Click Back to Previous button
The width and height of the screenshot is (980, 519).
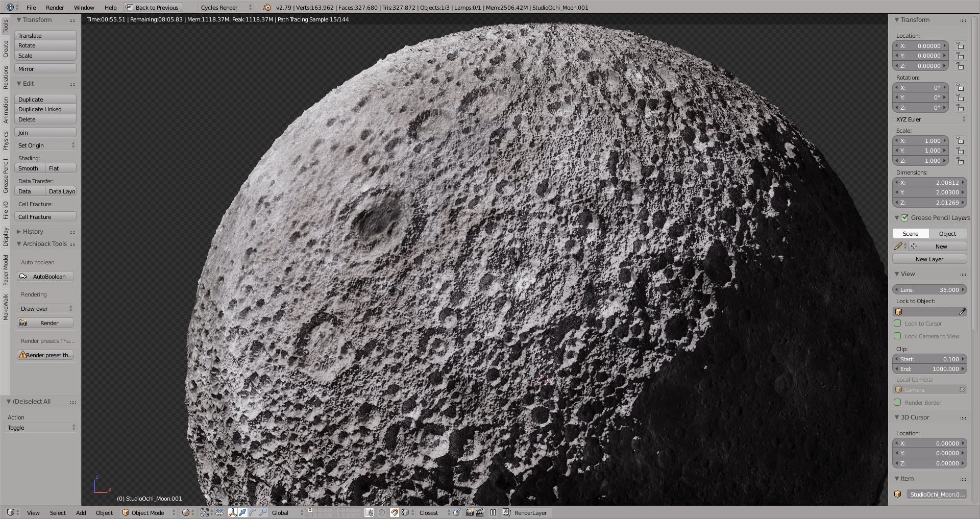[152, 7]
